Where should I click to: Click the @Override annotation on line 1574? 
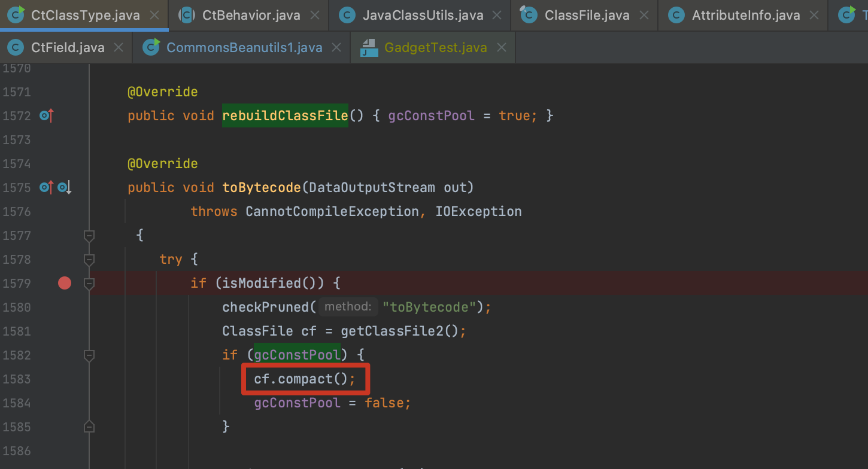click(x=162, y=163)
